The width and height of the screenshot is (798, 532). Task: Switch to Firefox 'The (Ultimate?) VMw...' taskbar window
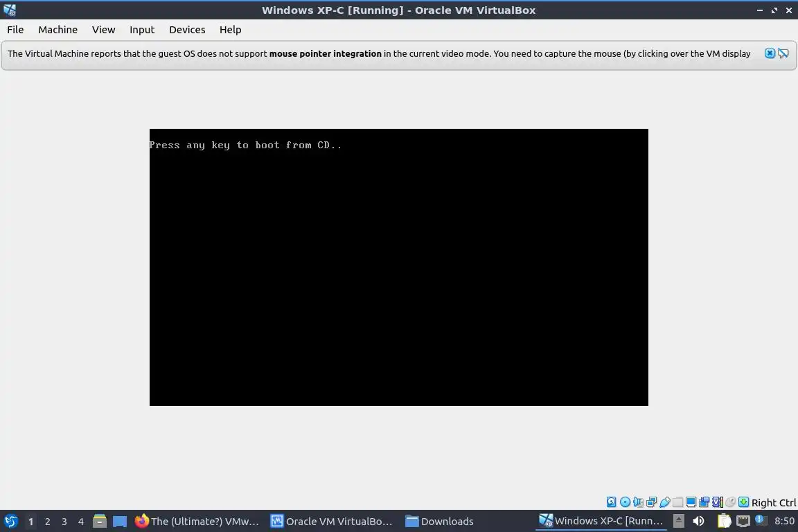click(x=197, y=521)
